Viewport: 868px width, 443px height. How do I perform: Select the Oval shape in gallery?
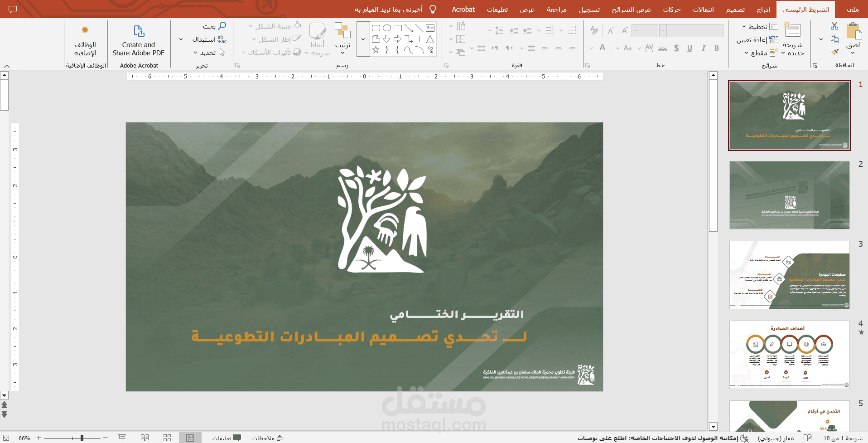387,28
